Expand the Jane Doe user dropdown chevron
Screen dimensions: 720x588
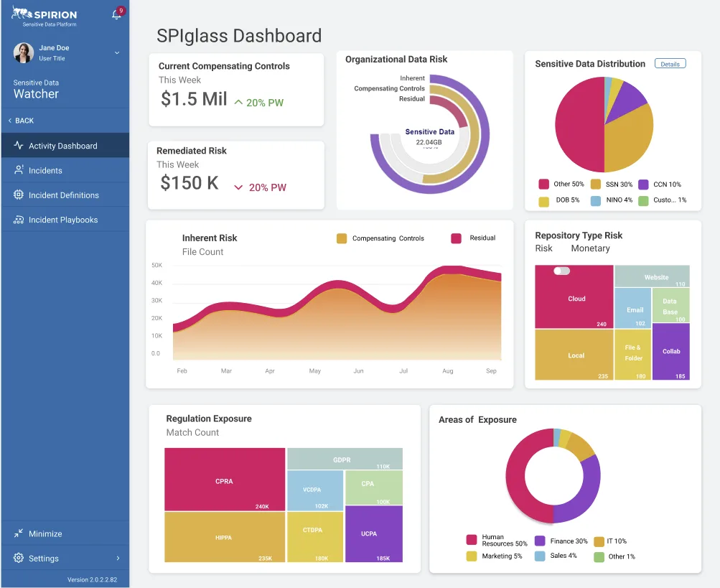click(x=117, y=53)
